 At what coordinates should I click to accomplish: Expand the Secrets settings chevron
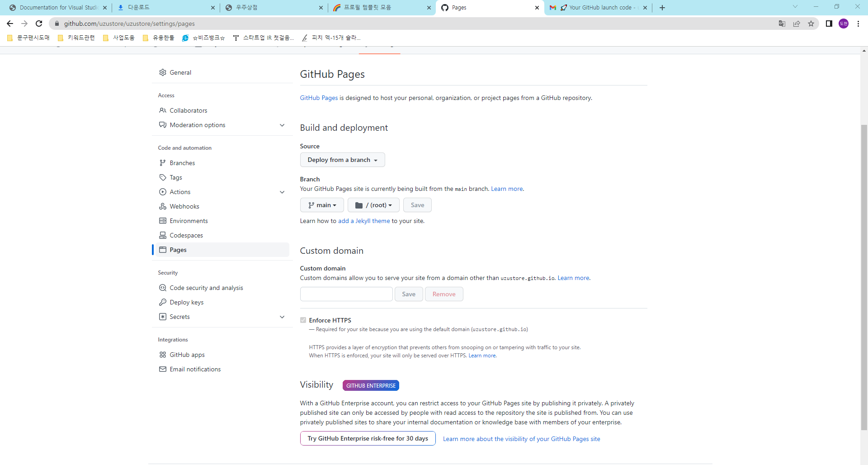coord(282,317)
